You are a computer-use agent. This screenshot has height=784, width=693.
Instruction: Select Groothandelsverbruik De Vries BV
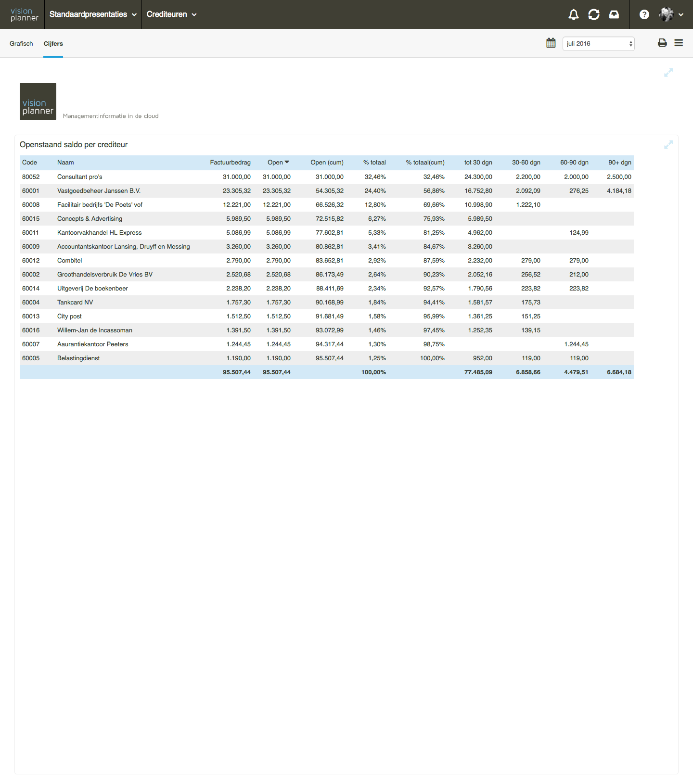[x=326, y=275]
